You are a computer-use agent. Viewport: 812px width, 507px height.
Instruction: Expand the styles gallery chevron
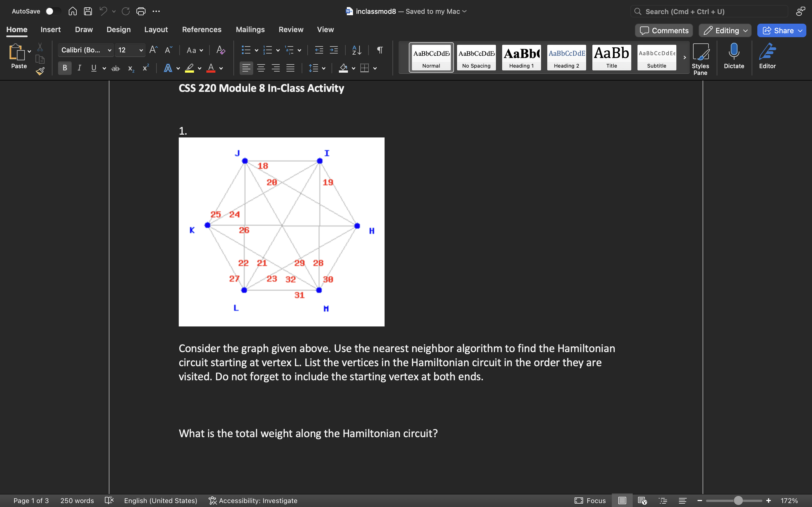tap(685, 57)
